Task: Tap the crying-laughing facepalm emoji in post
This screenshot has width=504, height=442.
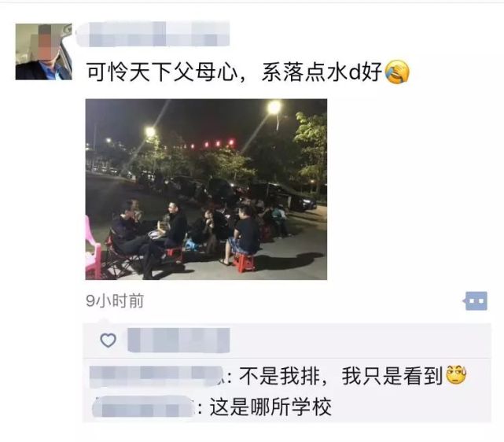Action: (x=397, y=72)
